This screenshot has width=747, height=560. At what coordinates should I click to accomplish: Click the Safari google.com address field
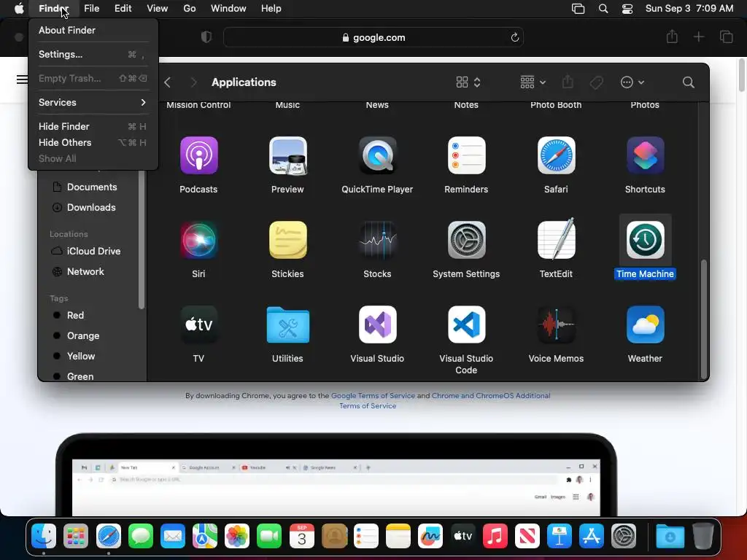[x=373, y=38]
